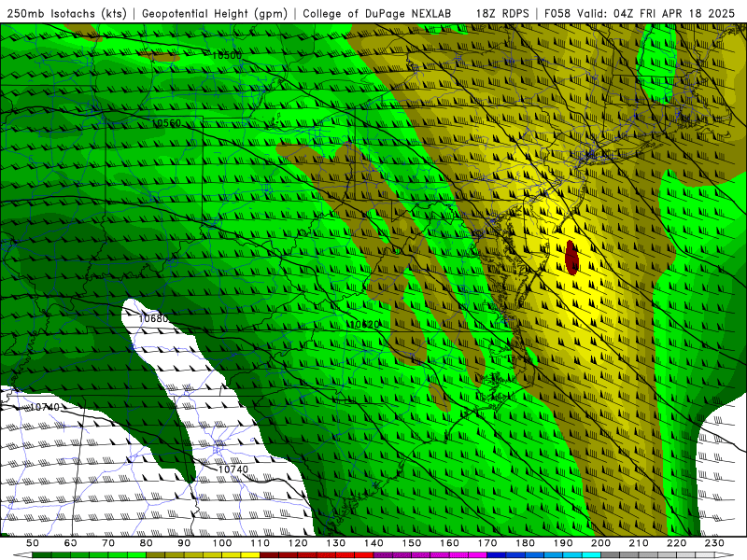Click the 140 value on the color scale

(x=373, y=543)
